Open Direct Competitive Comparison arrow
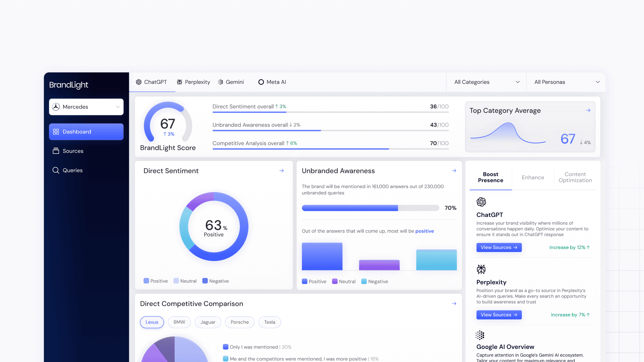This screenshot has height=362, width=644. tap(454, 303)
